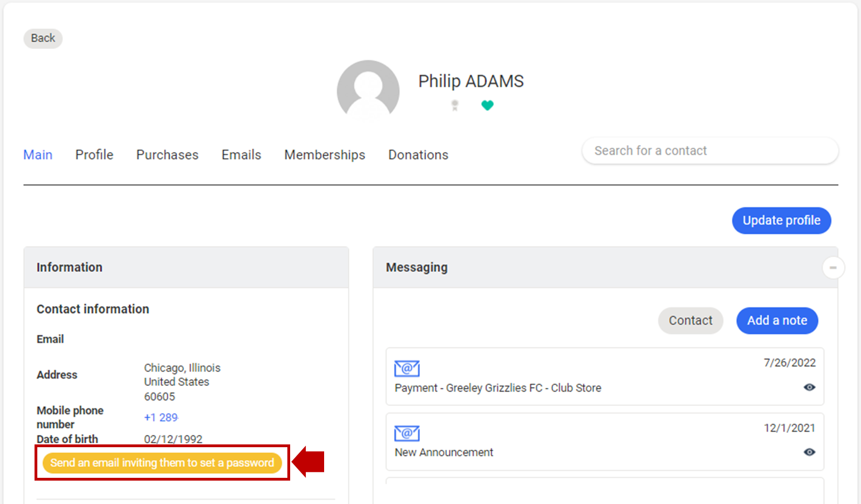Viewport: 861px width, 504px height.
Task: Click the Back button
Action: tap(43, 38)
